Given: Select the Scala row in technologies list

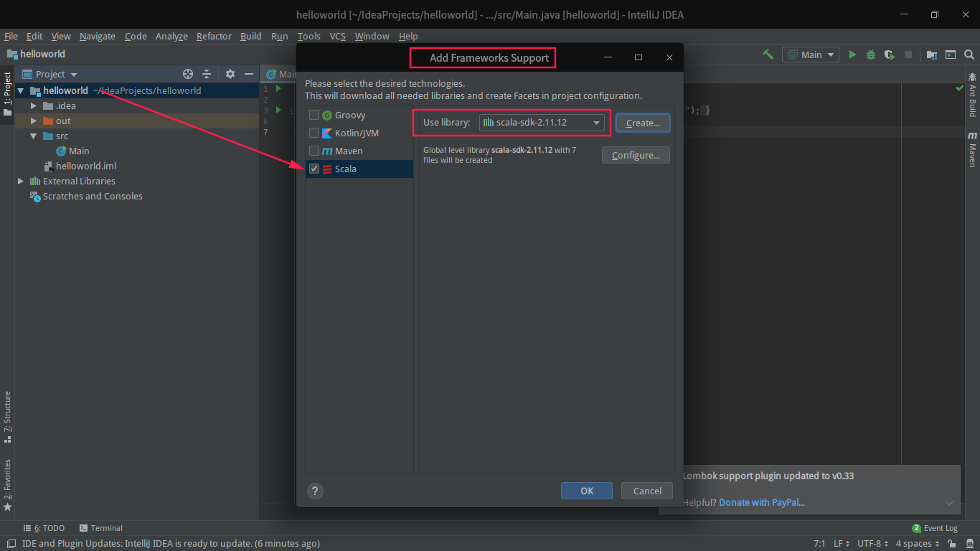Looking at the screenshot, I should click(x=359, y=169).
